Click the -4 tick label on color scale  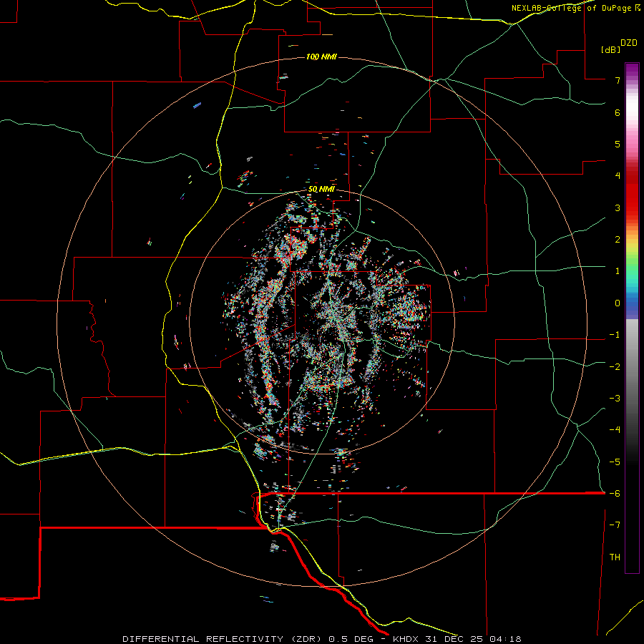615,429
